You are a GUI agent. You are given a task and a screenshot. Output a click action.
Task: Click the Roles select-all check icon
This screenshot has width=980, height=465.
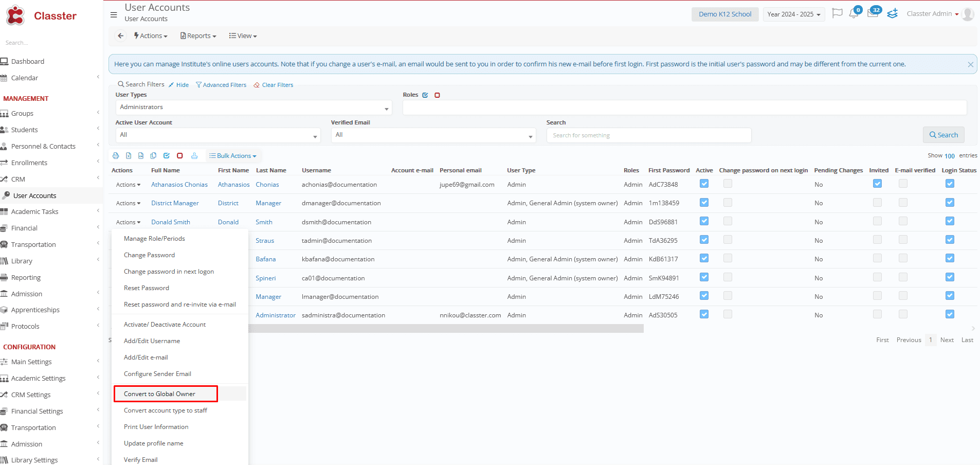pyautogui.click(x=425, y=95)
